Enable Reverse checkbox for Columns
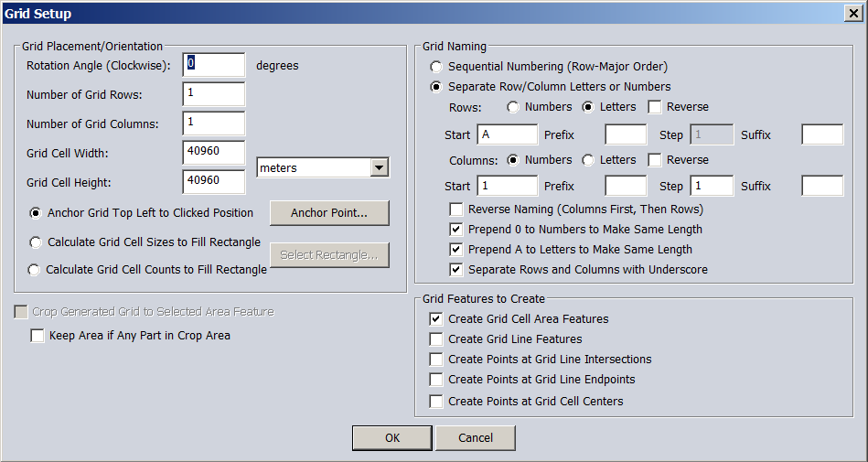Image resolution: width=868 pixels, height=462 pixels. pos(655,160)
